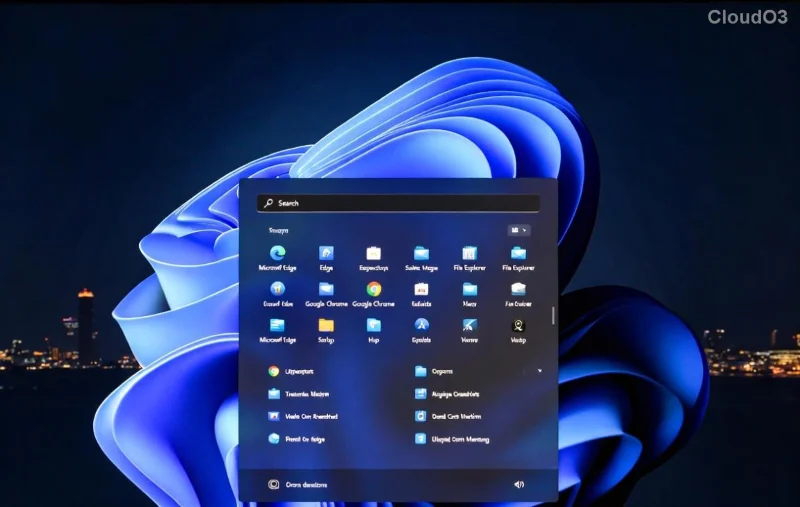Open the recommended item with the Chrome icon

[x=291, y=371]
